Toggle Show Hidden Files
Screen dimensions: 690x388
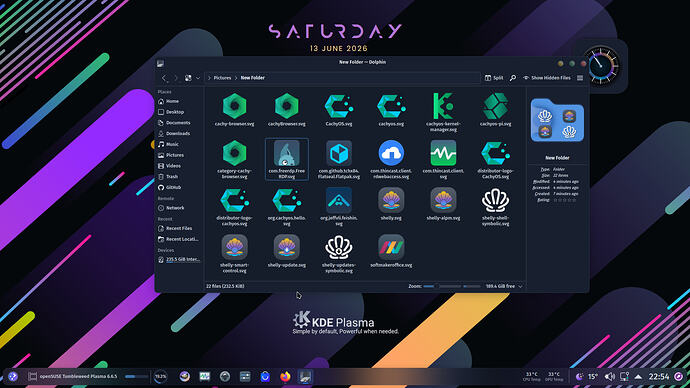click(x=547, y=78)
